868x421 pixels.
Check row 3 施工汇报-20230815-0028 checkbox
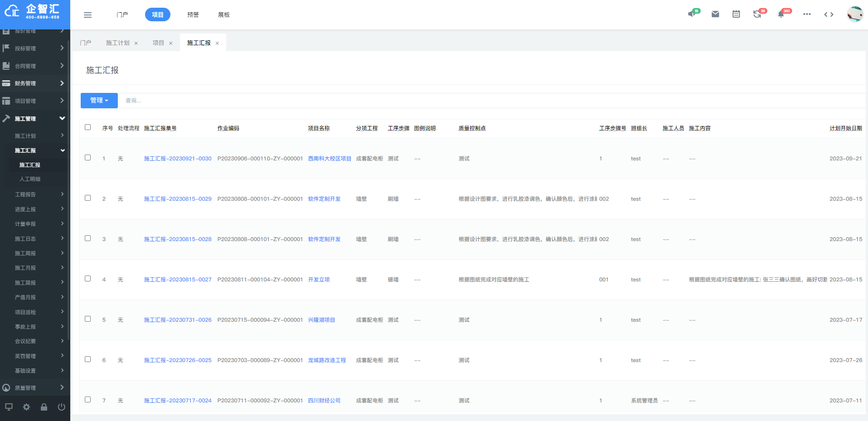tap(88, 238)
